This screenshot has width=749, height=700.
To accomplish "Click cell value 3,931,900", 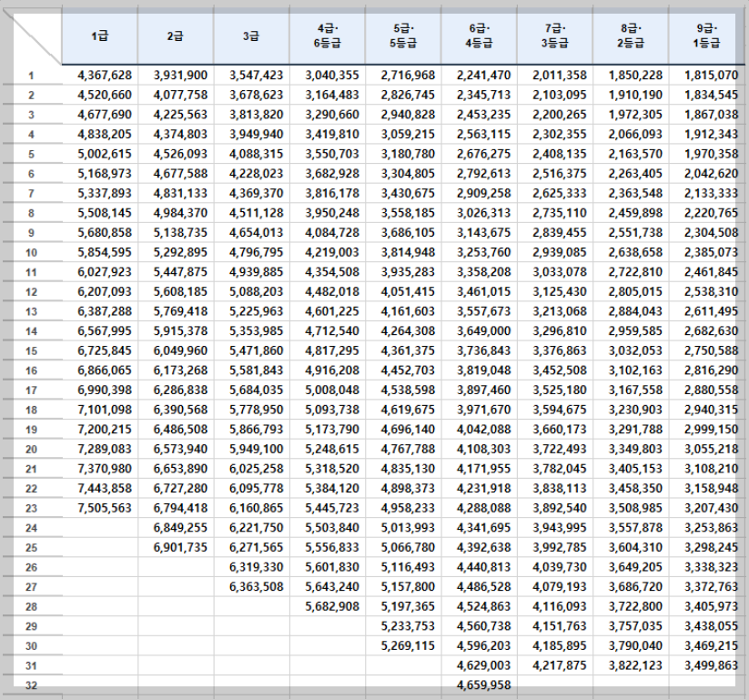I will point(180,75).
